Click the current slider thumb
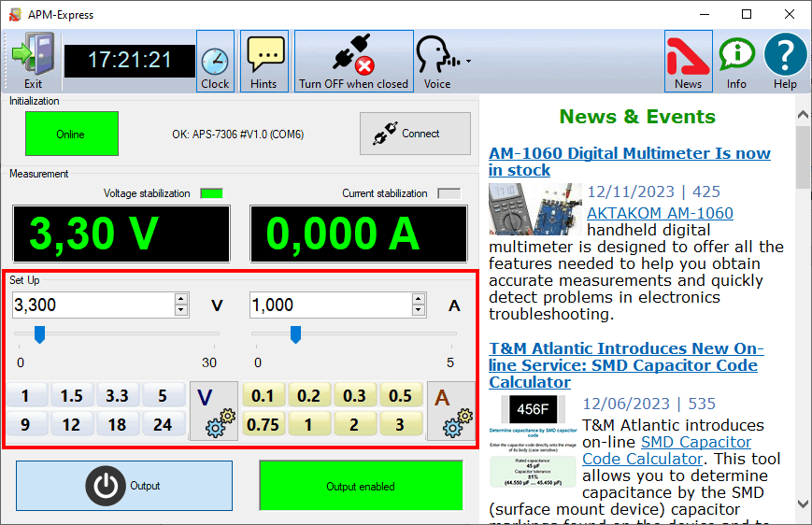This screenshot has width=812, height=525. (295, 334)
